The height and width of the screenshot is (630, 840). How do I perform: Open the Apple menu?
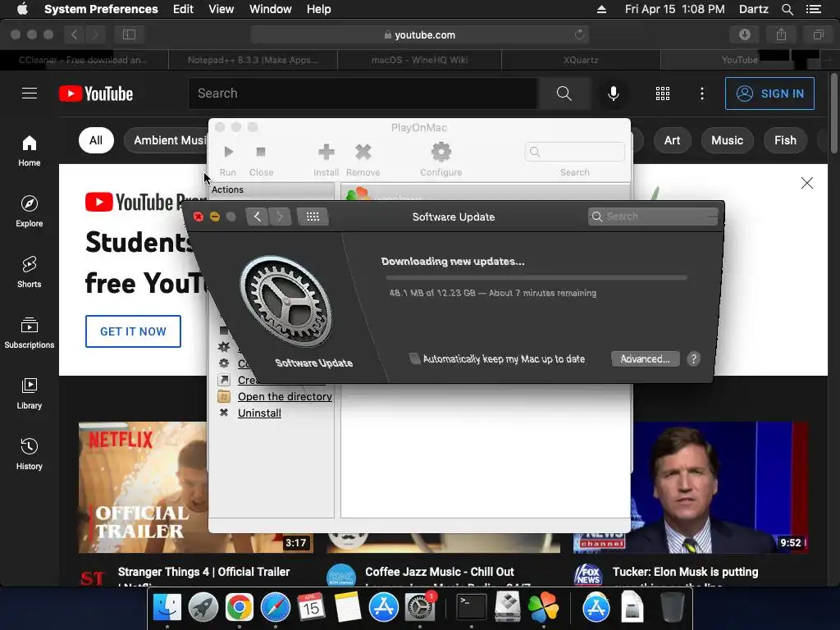[x=22, y=9]
